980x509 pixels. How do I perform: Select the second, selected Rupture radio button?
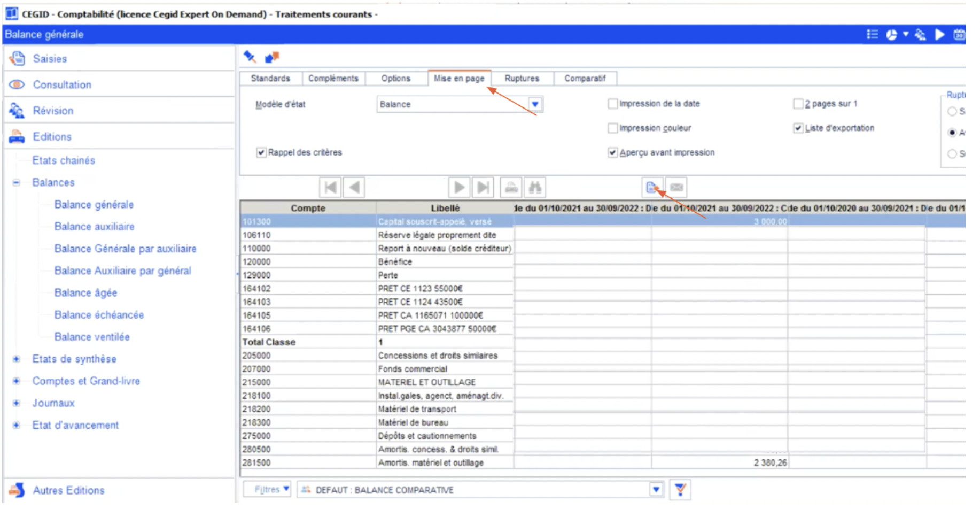click(x=952, y=133)
